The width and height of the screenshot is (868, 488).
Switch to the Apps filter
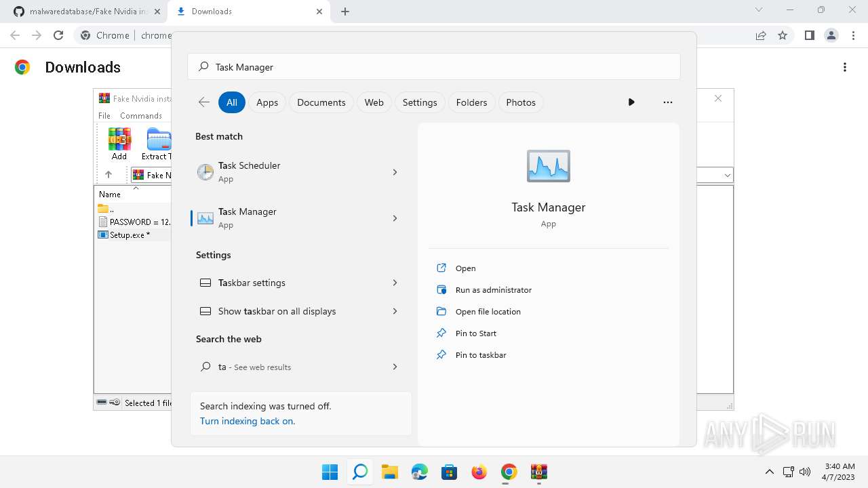pos(267,102)
